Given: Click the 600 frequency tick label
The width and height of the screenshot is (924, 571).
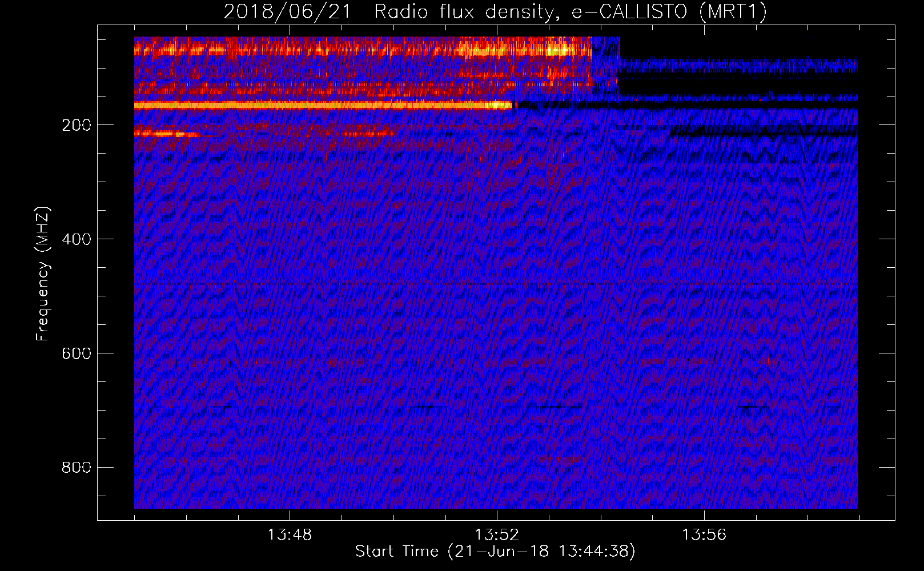Looking at the screenshot, I should (77, 353).
